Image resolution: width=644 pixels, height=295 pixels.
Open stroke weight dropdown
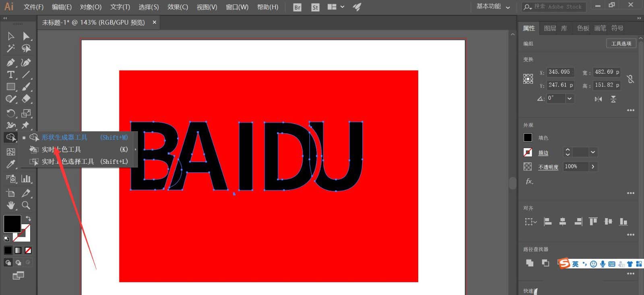pos(592,152)
